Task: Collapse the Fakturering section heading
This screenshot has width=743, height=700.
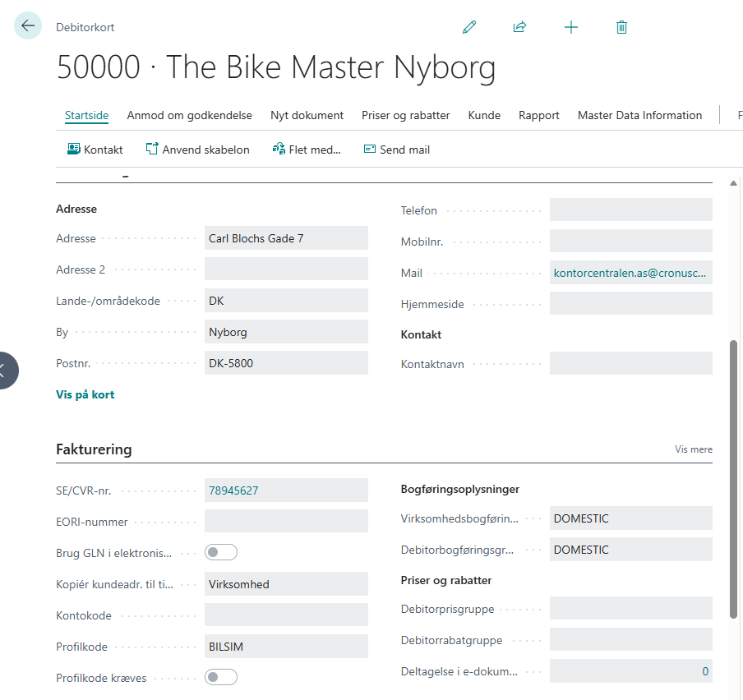Action: (x=94, y=449)
